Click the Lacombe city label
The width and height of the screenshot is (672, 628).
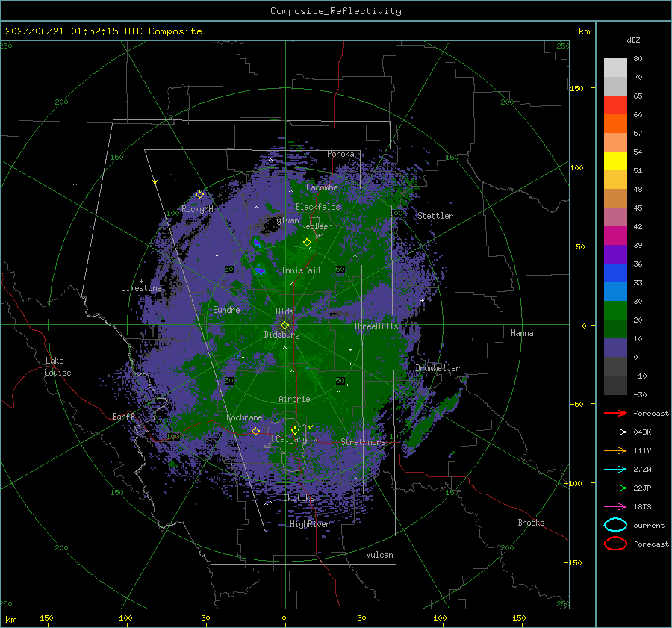(x=322, y=187)
